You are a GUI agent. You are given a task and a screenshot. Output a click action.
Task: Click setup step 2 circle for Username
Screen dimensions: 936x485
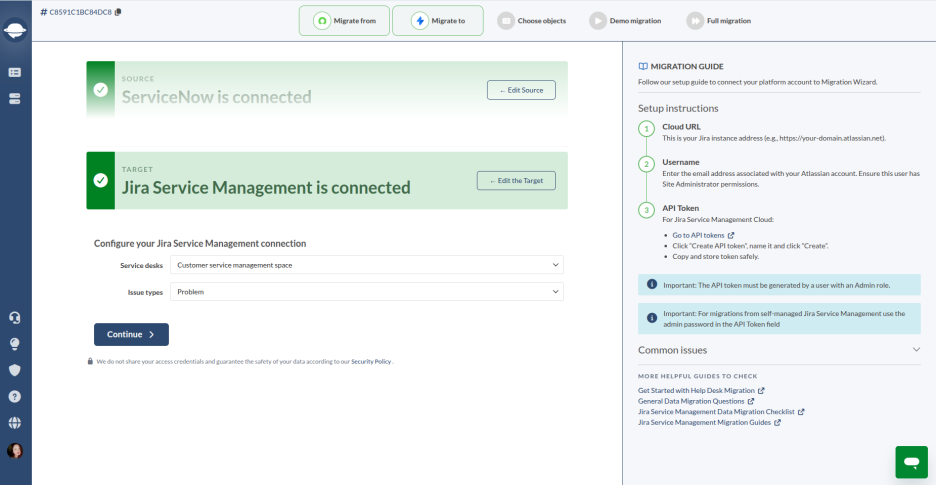645,164
